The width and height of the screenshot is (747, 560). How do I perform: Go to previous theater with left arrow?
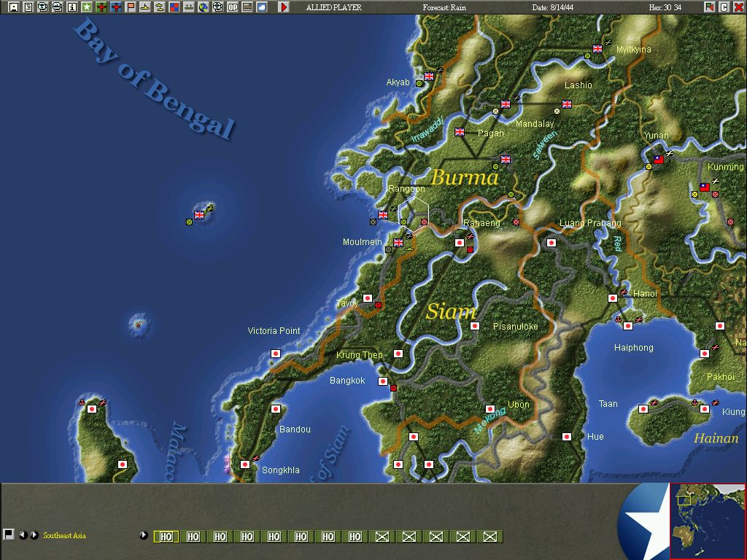23,535
